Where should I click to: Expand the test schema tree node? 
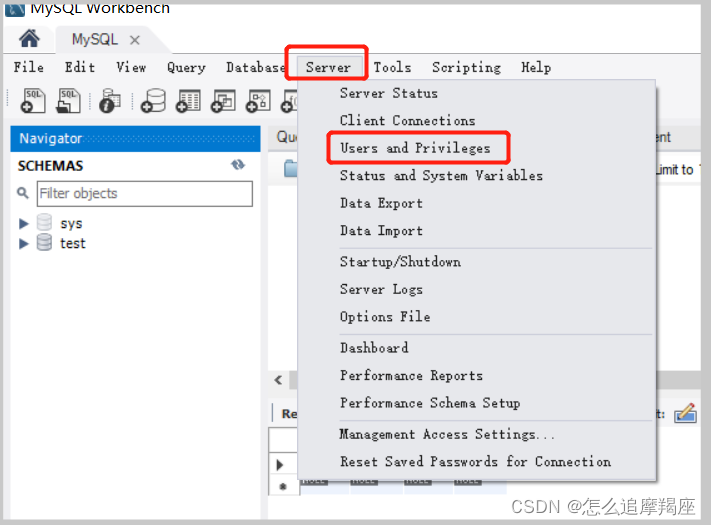[24, 243]
